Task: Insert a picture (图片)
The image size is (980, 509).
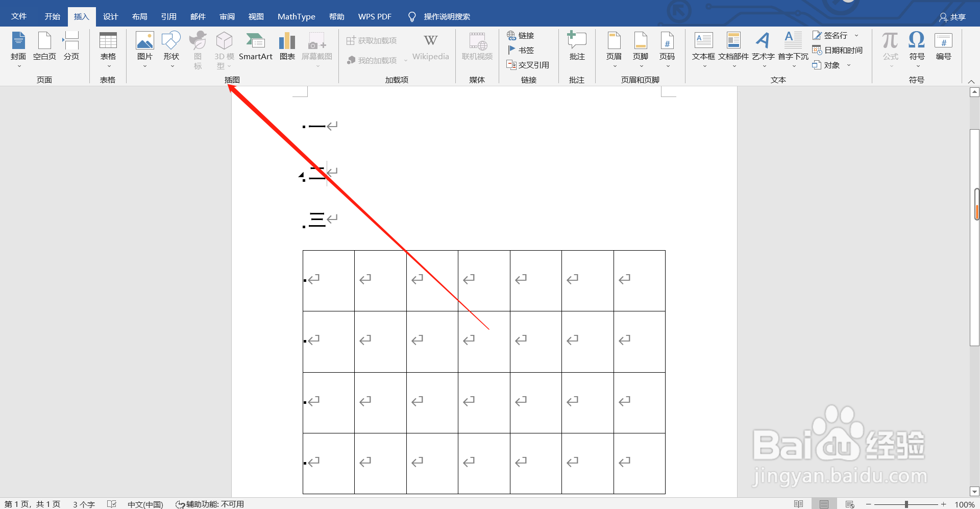Action: click(145, 50)
